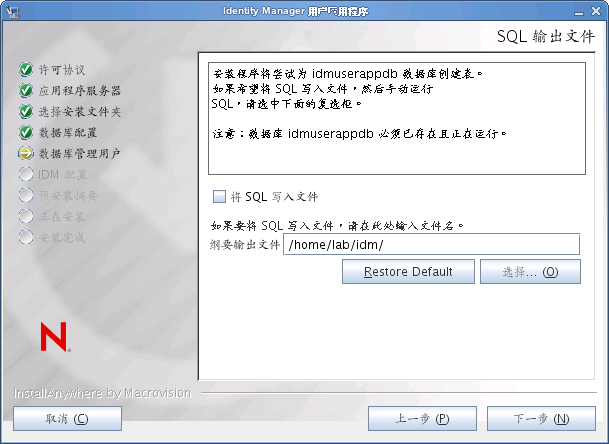
Task: Proceed with 下一步 (N) button
Action: [541, 418]
